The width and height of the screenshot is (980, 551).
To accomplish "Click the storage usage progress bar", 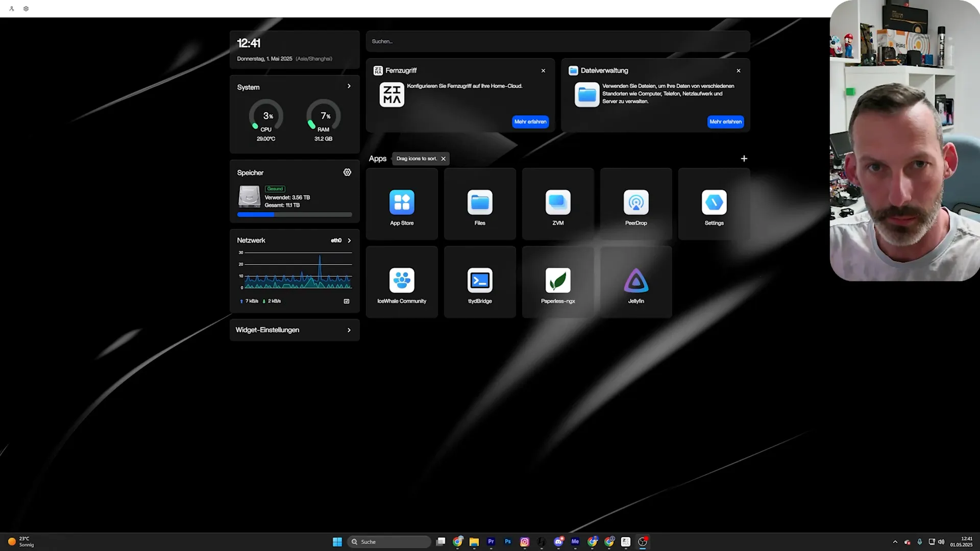I will (x=295, y=215).
